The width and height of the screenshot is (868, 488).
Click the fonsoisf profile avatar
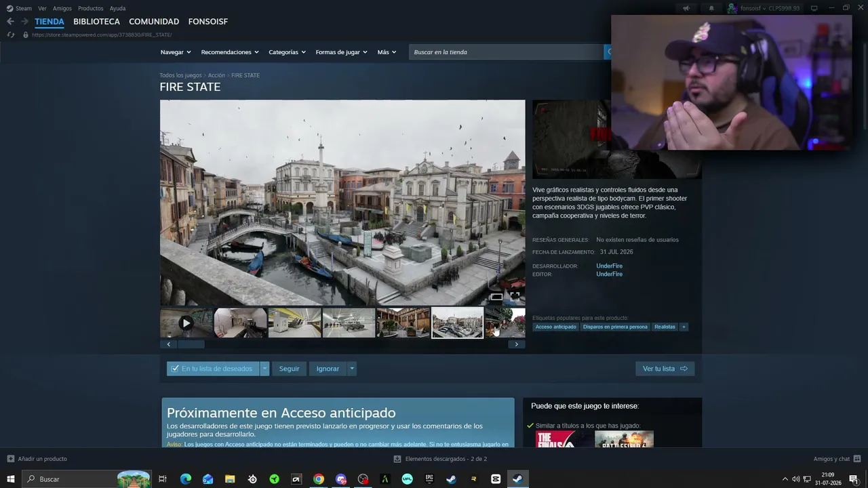point(732,8)
